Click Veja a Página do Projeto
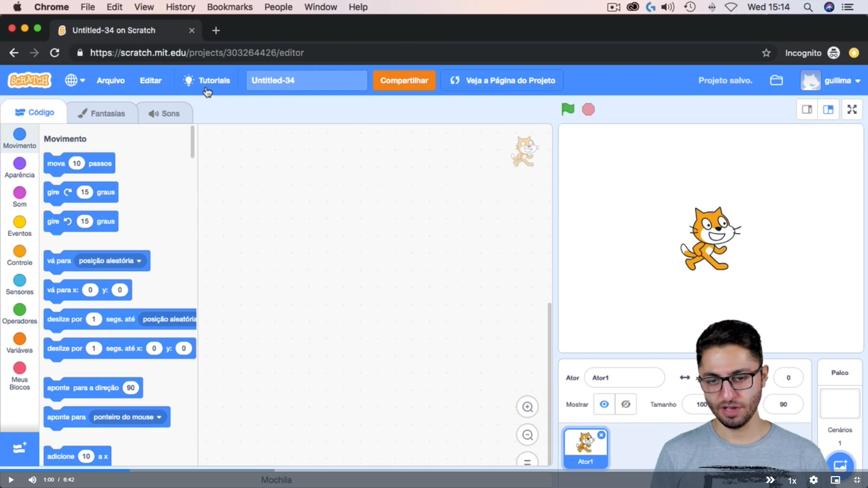 click(502, 80)
